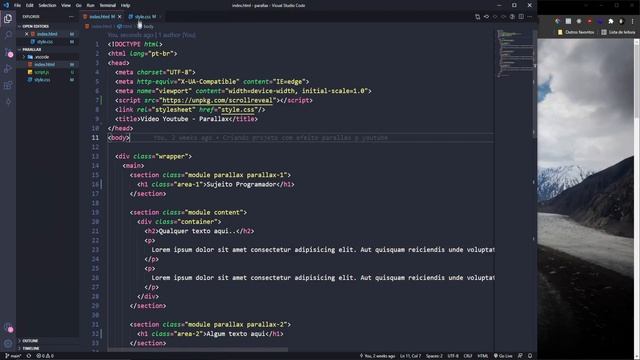Click the code minimap preview
The height and width of the screenshot is (360, 640).
pos(514,53)
